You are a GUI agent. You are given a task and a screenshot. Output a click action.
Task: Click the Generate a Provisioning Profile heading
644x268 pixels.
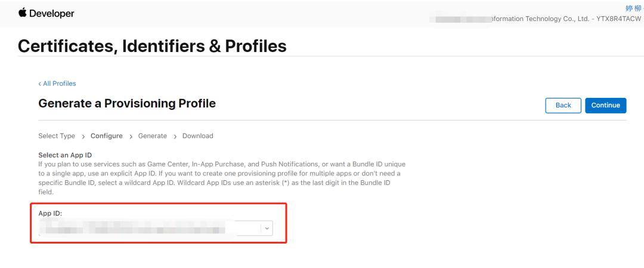pos(127,104)
